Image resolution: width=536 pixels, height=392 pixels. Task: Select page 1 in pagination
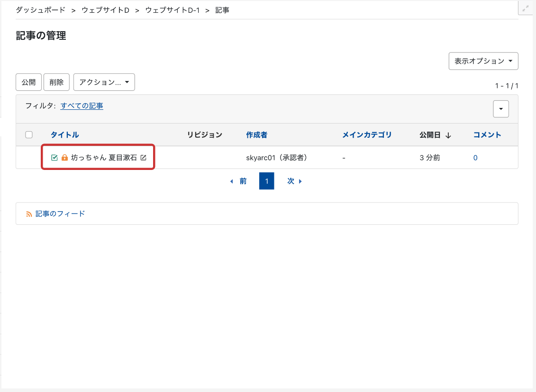click(266, 181)
